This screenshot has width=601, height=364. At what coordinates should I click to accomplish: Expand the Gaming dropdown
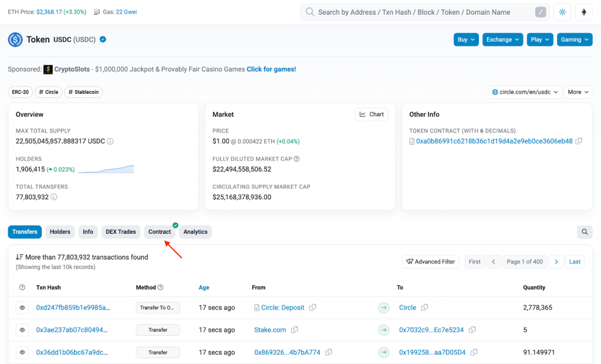click(575, 39)
